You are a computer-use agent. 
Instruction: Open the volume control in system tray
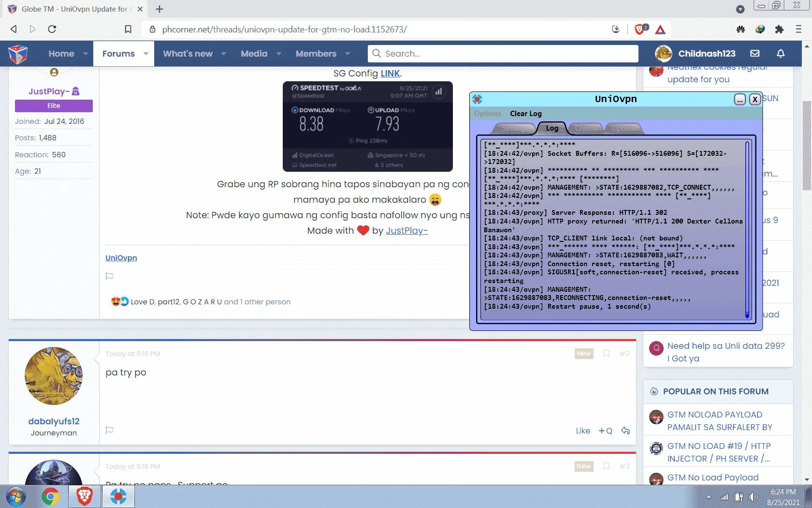pos(754,497)
